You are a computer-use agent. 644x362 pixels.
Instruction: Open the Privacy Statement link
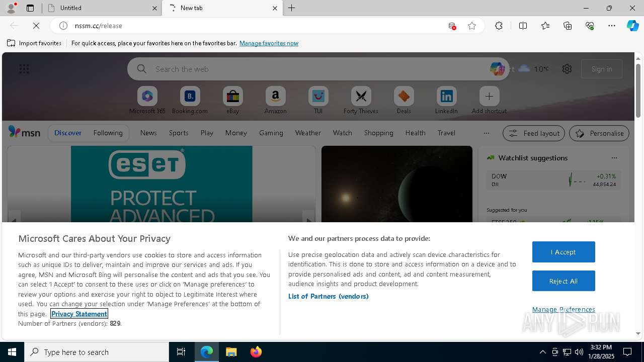pyautogui.click(x=79, y=314)
